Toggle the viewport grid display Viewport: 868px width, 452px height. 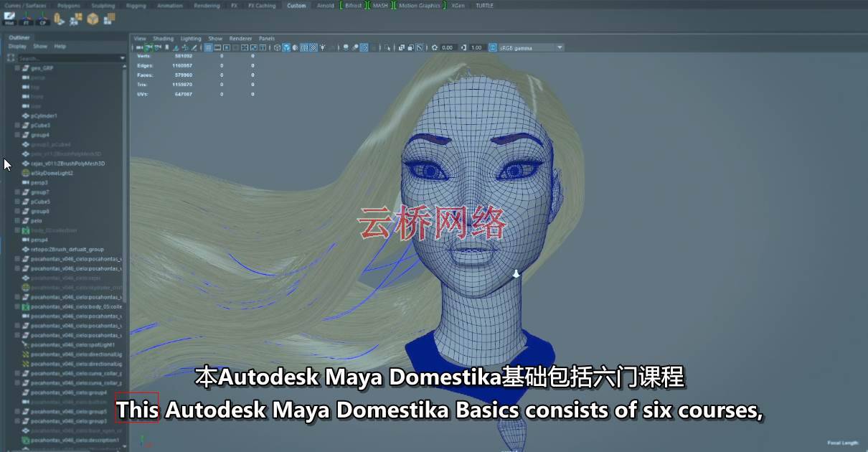209,47
